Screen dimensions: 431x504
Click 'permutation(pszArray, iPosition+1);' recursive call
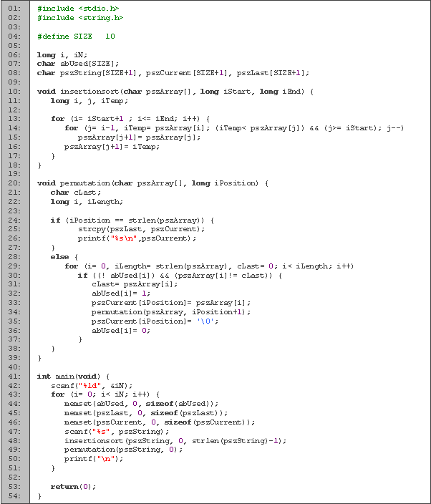click(x=171, y=312)
